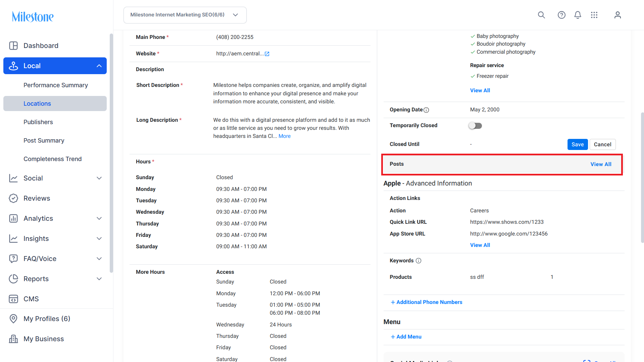Click the Careers action value
Image resolution: width=644 pixels, height=362 pixels.
tap(479, 211)
